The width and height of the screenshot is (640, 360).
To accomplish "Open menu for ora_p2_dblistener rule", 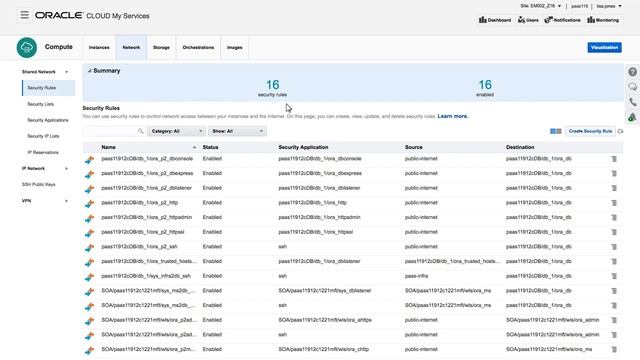I will click(614, 188).
